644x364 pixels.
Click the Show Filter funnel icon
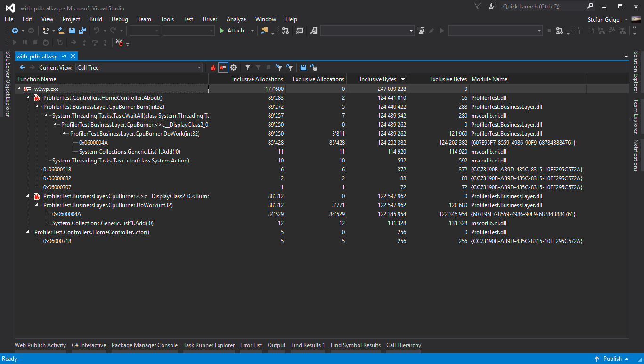248,67
